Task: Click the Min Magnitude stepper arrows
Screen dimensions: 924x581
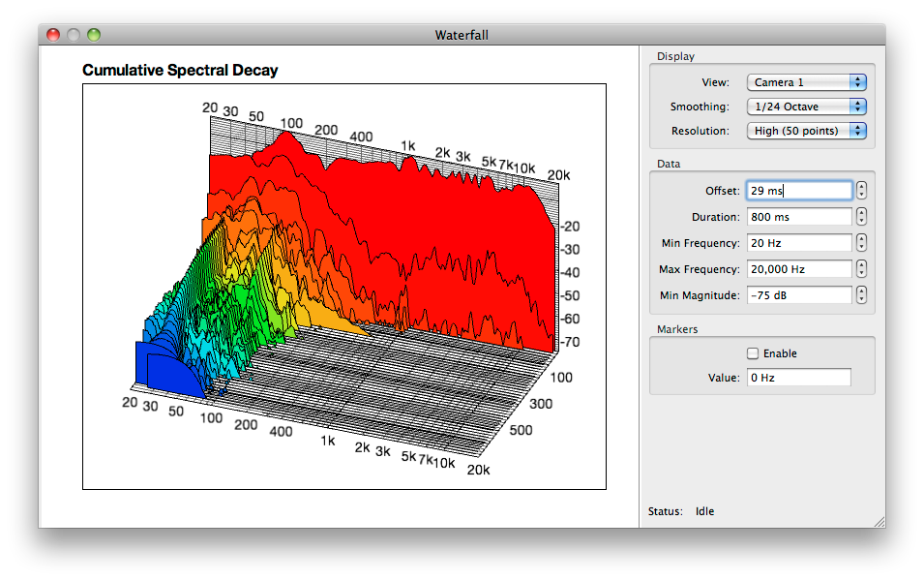Action: [x=861, y=295]
